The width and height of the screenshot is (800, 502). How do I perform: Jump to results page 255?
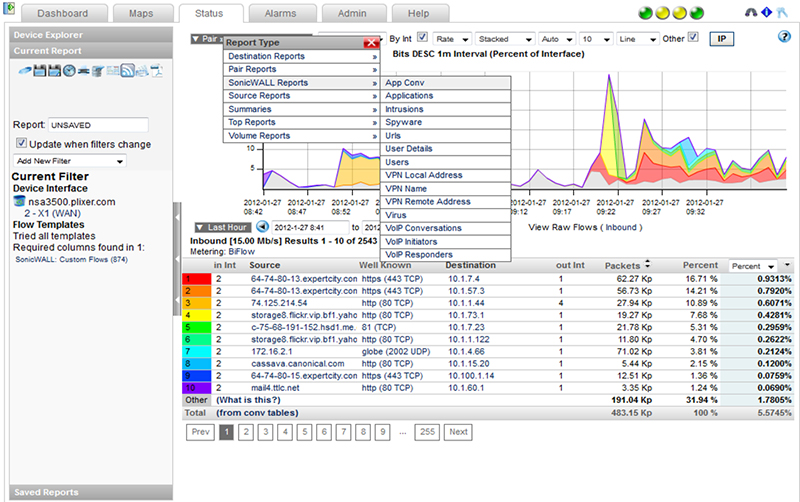coord(427,432)
